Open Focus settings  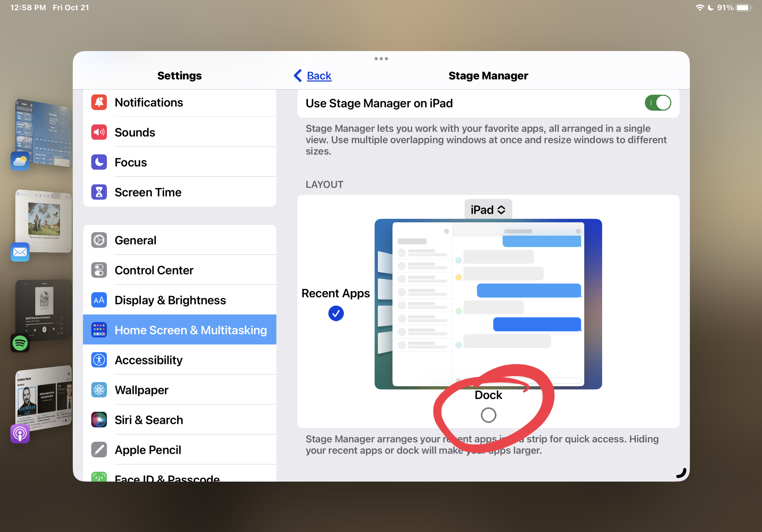pyautogui.click(x=180, y=162)
